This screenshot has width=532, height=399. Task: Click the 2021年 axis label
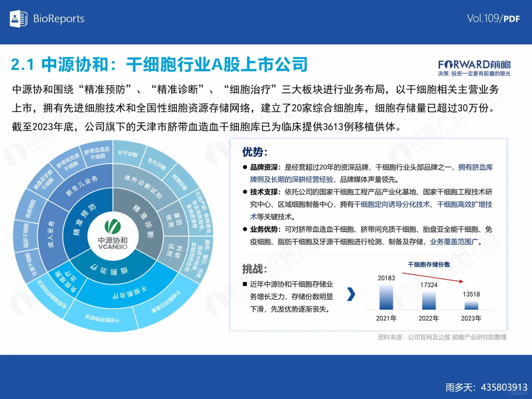pyautogui.click(x=386, y=318)
